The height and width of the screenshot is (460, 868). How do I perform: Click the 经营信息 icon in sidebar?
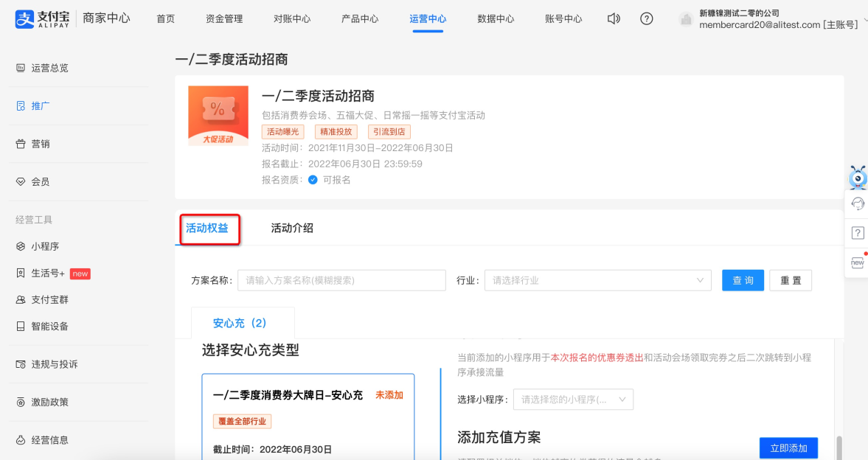[21, 440]
